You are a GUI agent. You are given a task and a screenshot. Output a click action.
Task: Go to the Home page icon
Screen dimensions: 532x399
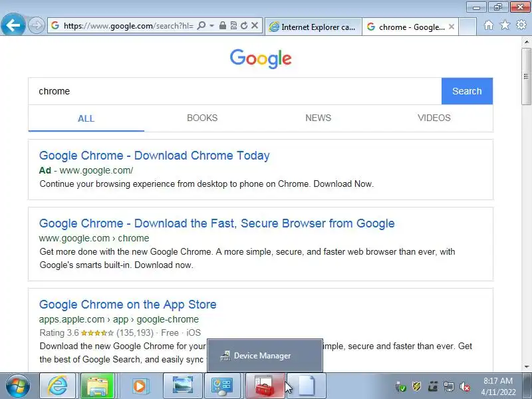[x=489, y=25]
